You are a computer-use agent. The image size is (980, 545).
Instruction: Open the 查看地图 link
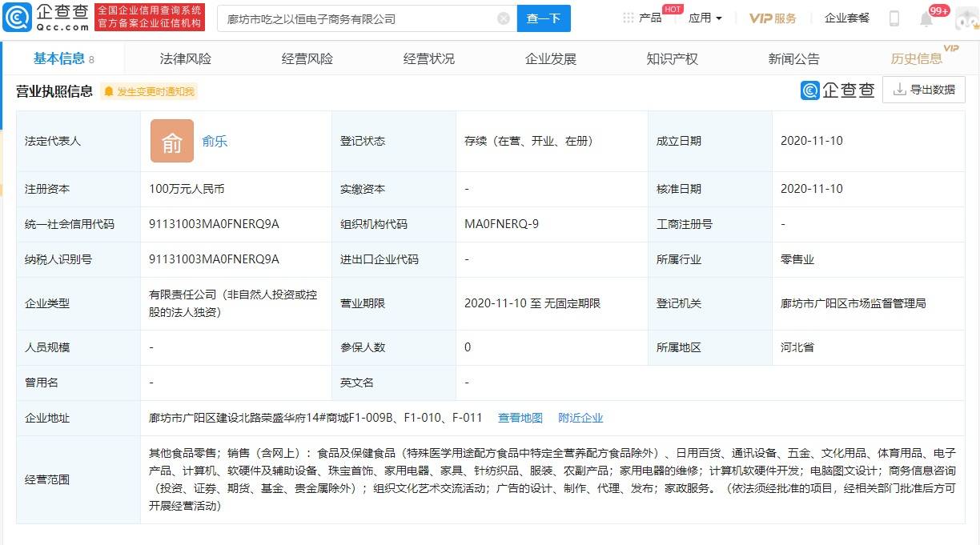pos(520,418)
